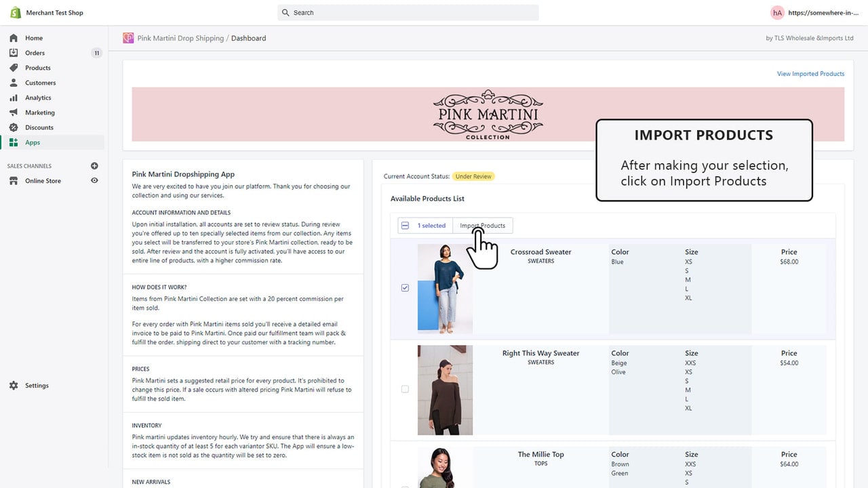868x488 pixels.
Task: Open Customers section
Action: coord(41,83)
